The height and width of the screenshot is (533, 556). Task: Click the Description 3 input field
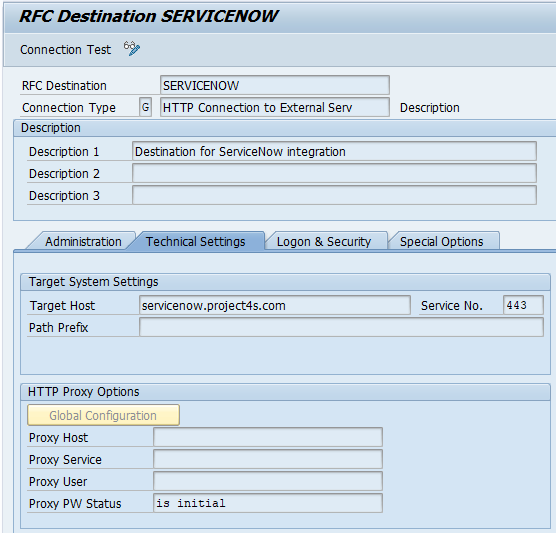(334, 195)
